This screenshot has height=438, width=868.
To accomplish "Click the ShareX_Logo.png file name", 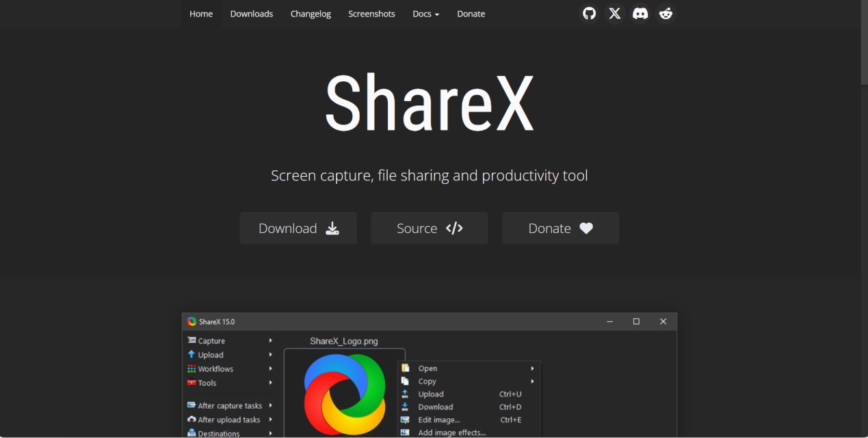I will coord(344,341).
